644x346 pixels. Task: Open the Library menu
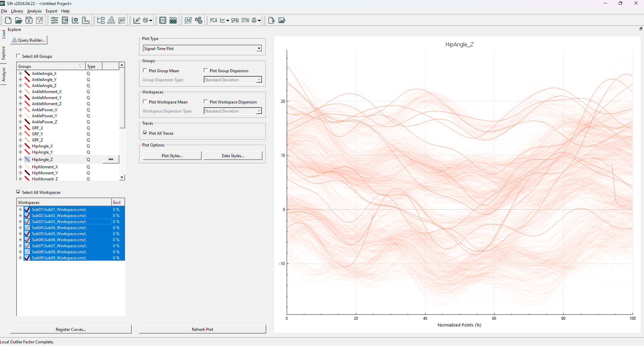click(x=17, y=11)
